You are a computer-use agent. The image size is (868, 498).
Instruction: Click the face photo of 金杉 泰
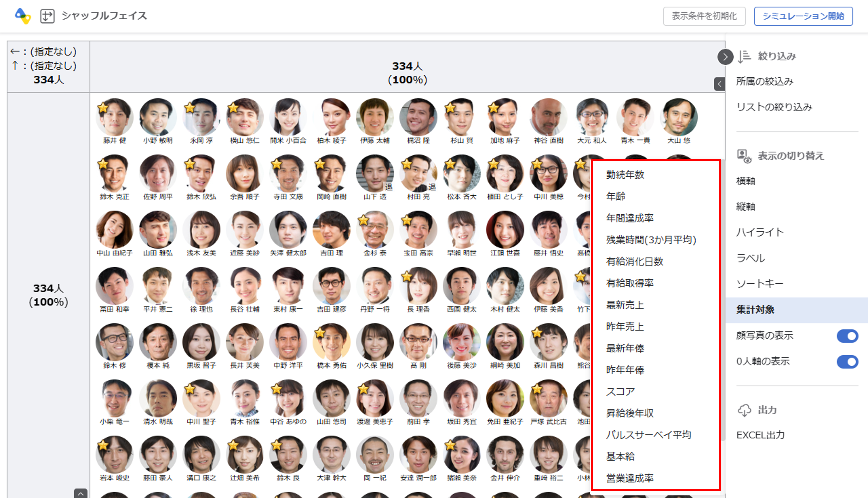[x=375, y=229]
